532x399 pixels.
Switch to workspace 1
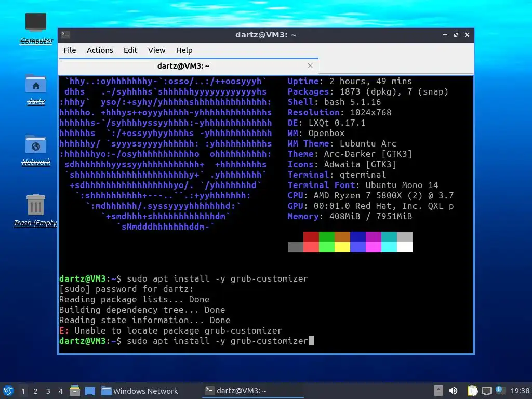(x=23, y=391)
